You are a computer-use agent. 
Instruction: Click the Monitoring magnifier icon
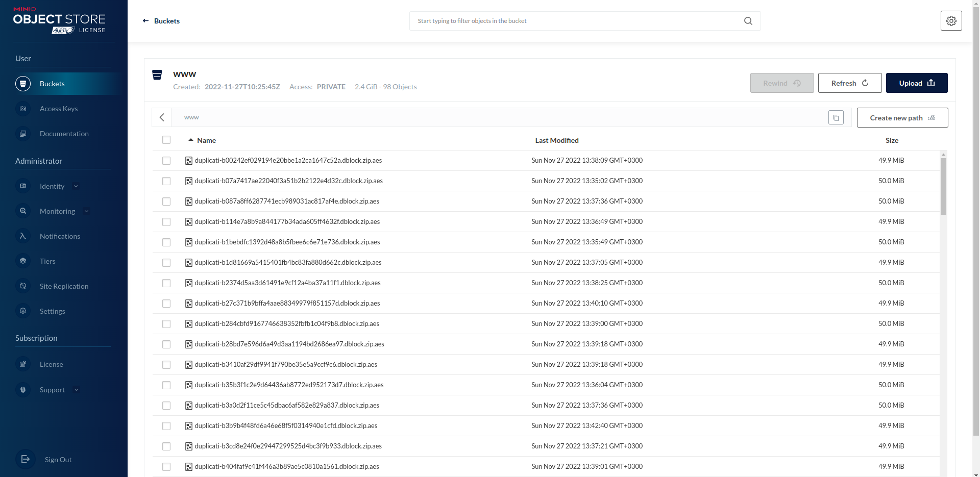pyautogui.click(x=23, y=211)
